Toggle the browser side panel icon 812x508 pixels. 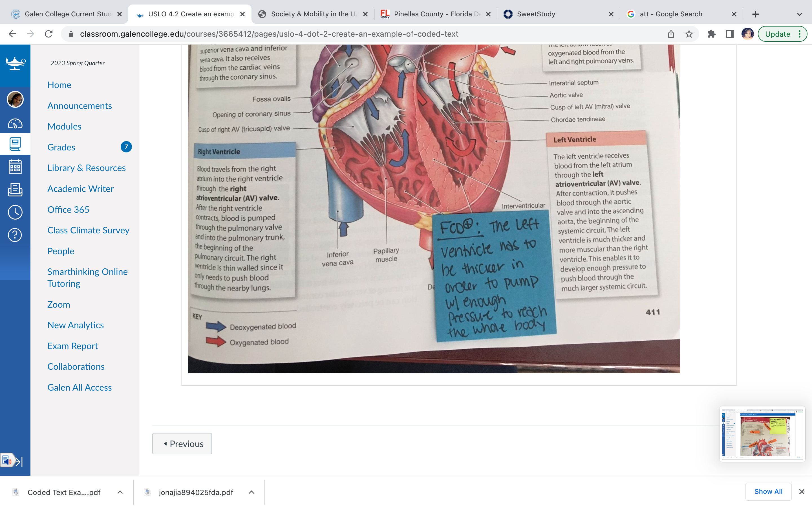click(729, 34)
